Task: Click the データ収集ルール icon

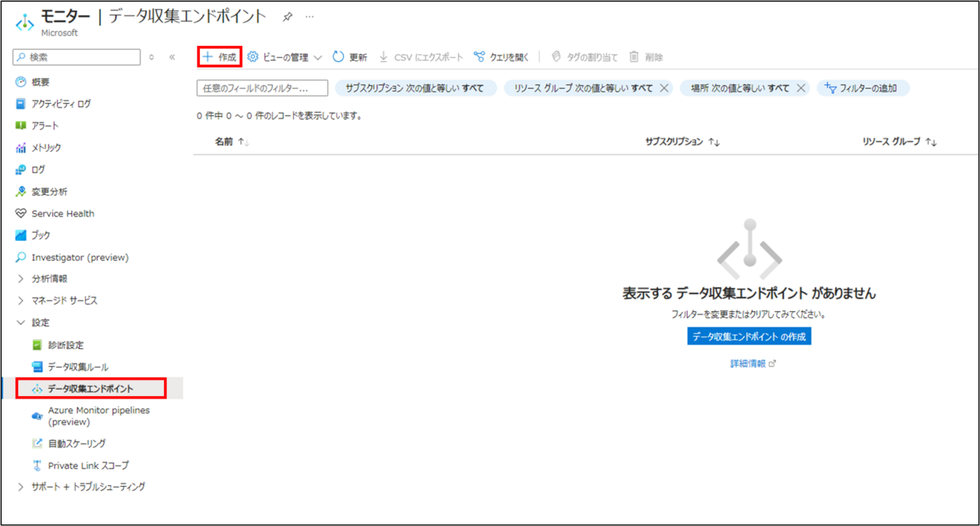Action: coord(37,367)
